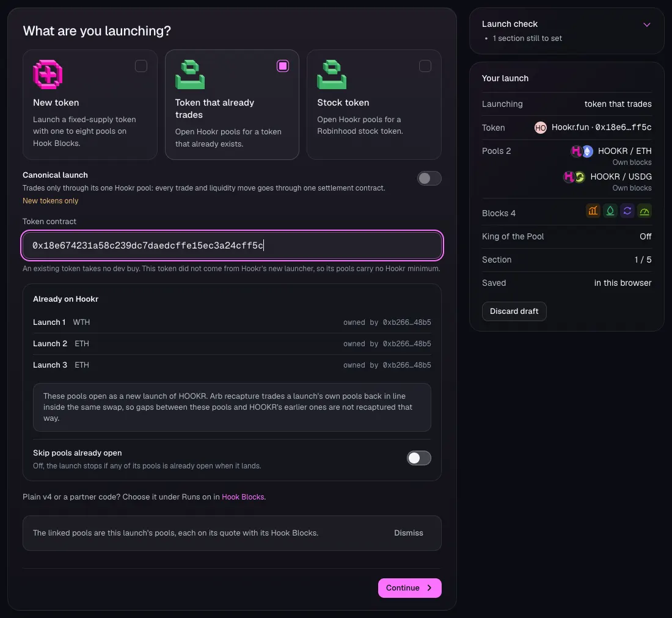Click the lime gauge block icon
This screenshot has height=618, width=672.
645,211
